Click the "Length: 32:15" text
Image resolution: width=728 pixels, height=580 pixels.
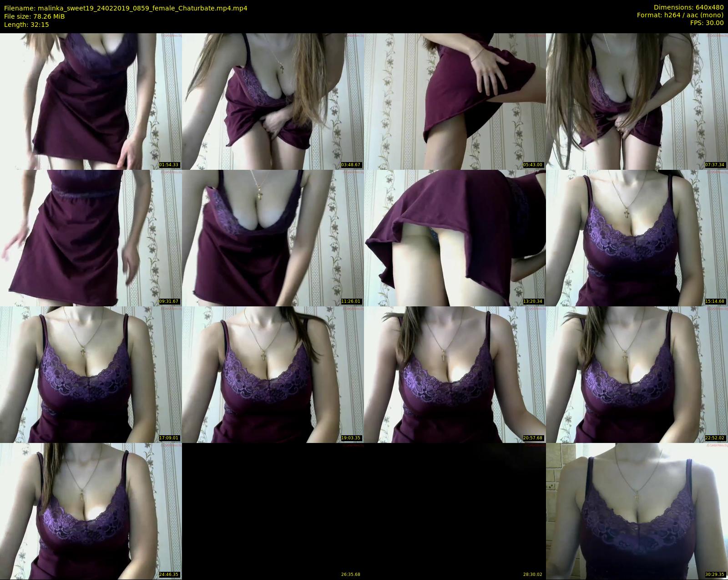[x=26, y=25]
